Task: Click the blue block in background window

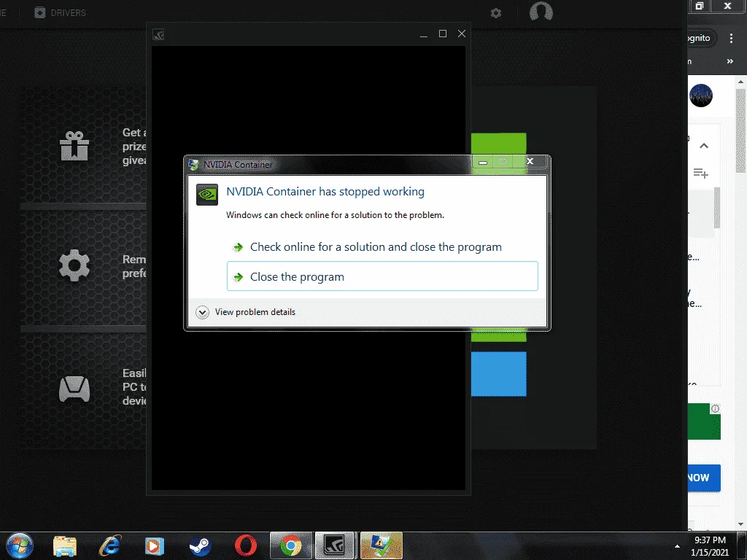Action: coord(499,374)
